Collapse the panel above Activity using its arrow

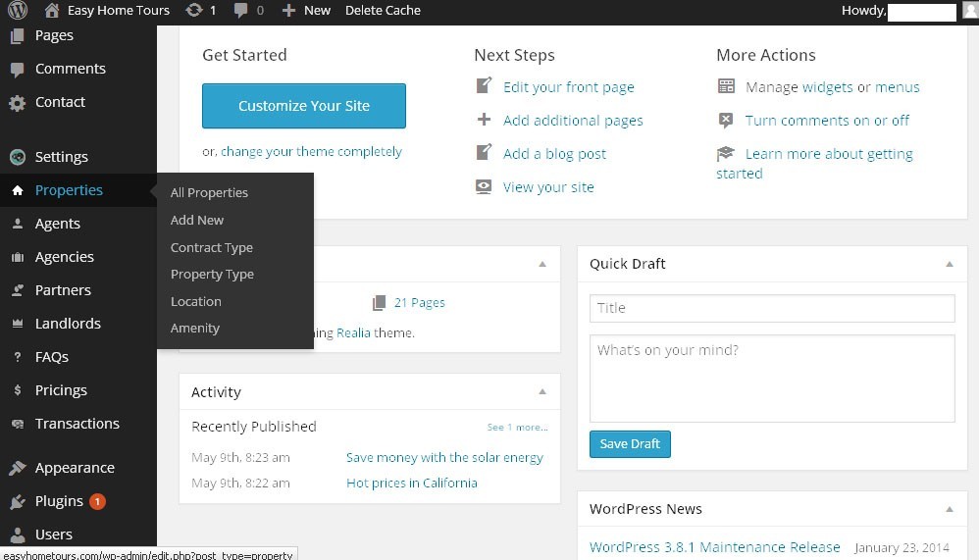pyautogui.click(x=541, y=264)
